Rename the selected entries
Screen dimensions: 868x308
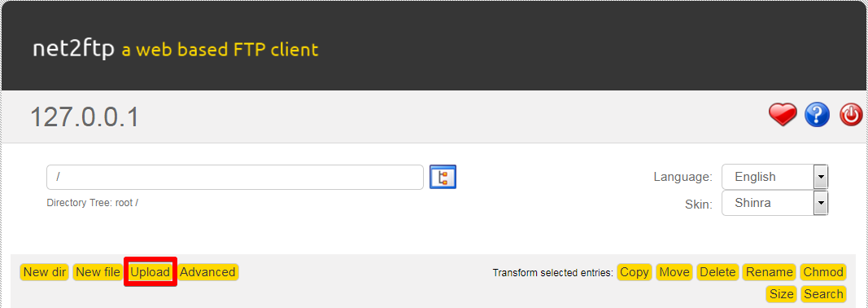tap(769, 272)
